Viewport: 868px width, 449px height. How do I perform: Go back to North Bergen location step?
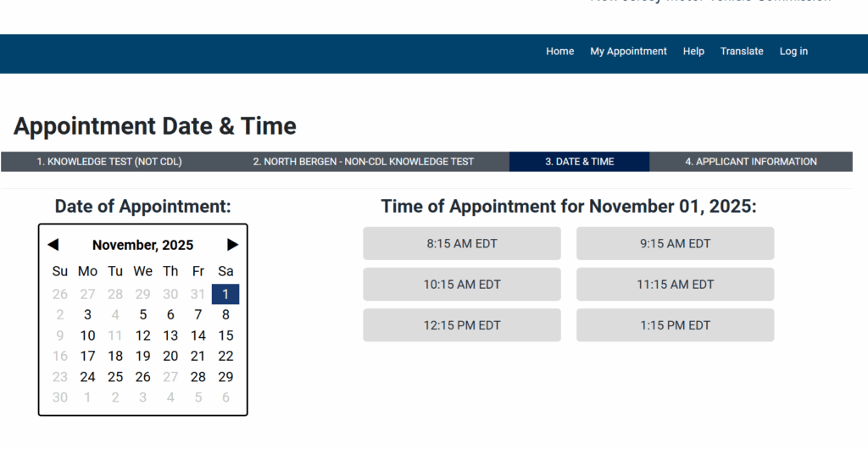click(x=363, y=162)
